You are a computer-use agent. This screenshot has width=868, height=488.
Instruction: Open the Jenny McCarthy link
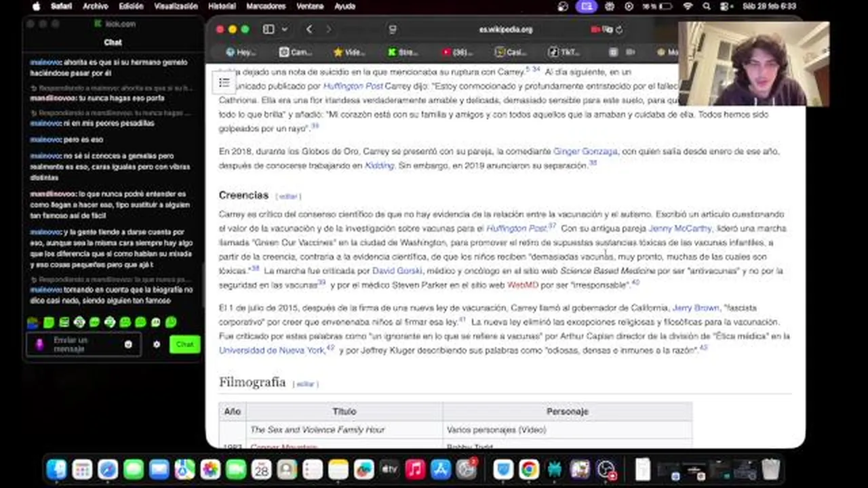tap(680, 228)
